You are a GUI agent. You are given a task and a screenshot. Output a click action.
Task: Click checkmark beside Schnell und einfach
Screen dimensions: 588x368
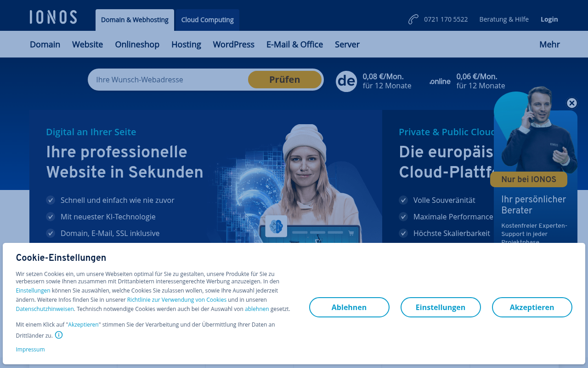[51, 200]
